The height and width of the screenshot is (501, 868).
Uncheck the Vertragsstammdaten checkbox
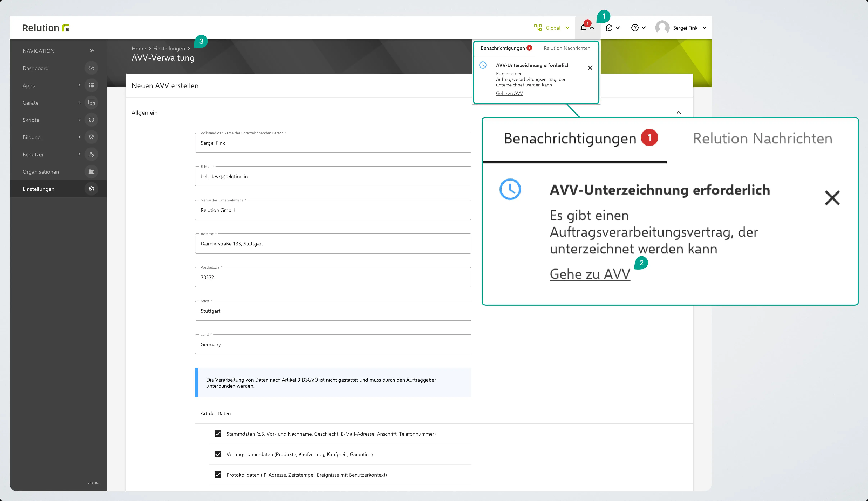click(218, 454)
